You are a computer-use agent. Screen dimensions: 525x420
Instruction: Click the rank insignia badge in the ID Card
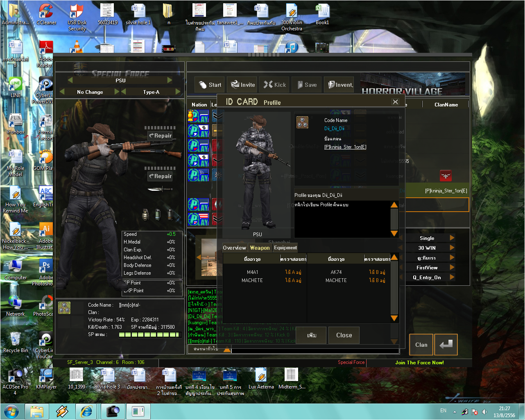tap(303, 122)
